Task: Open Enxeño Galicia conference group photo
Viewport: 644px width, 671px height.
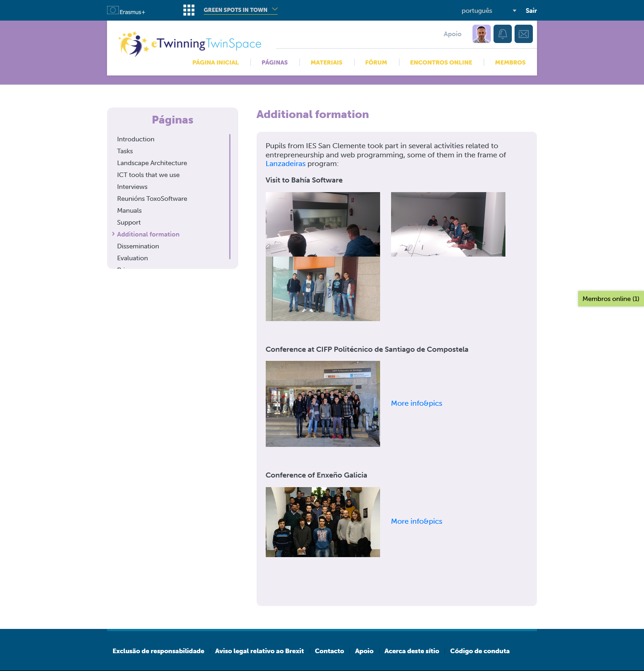Action: pos(323,522)
